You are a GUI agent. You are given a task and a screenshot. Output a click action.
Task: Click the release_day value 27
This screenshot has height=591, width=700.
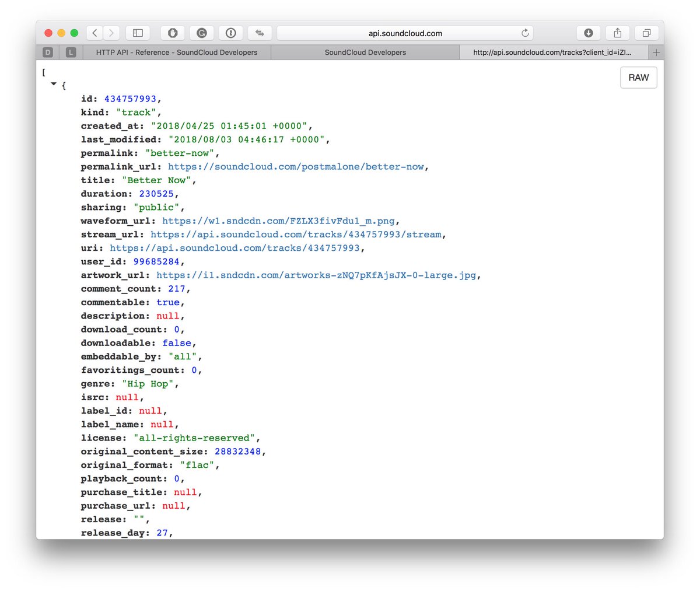coord(162,533)
